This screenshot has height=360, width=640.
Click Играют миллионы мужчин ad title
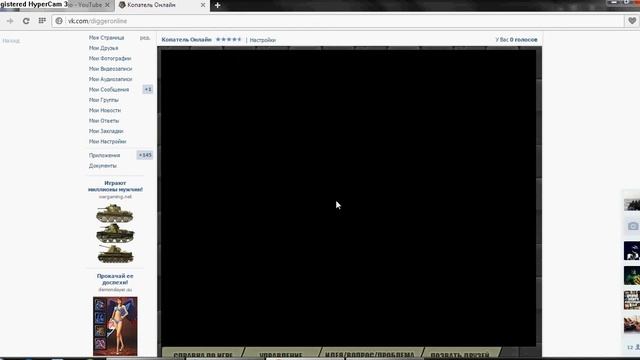[115, 186]
